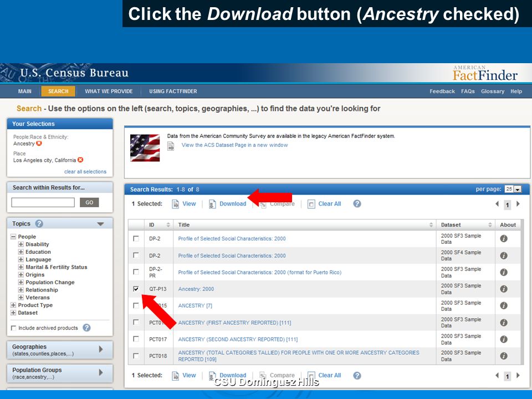Click the ACS dataset page document icon
532x399 pixels.
coord(171,146)
